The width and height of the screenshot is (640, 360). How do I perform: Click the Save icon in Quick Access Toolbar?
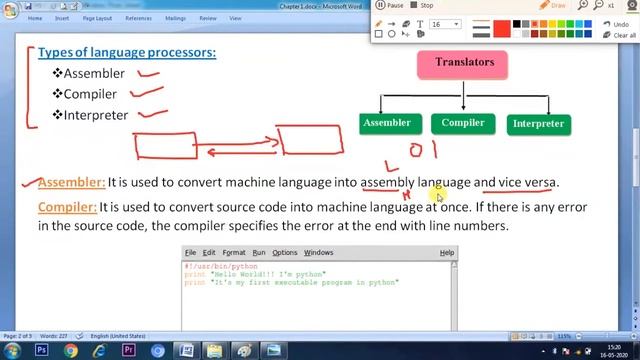(28, 6)
